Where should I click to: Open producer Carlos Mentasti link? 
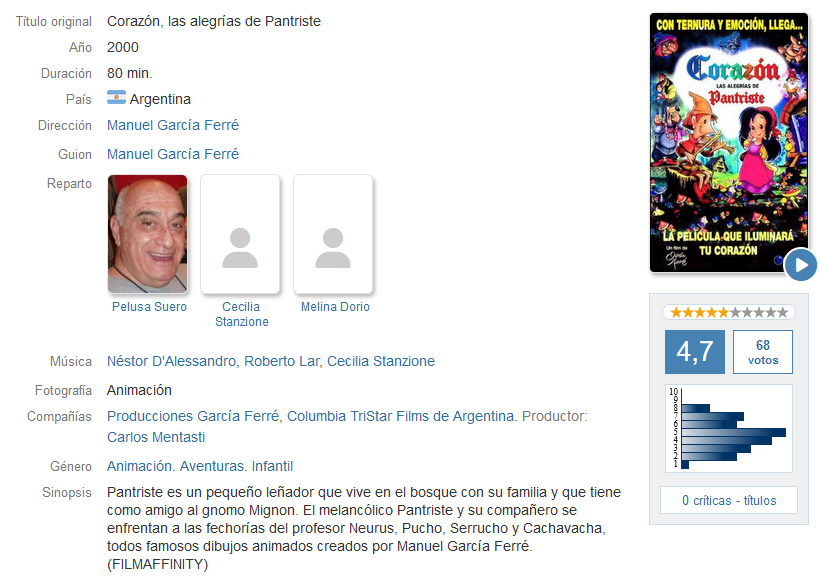[x=156, y=437]
